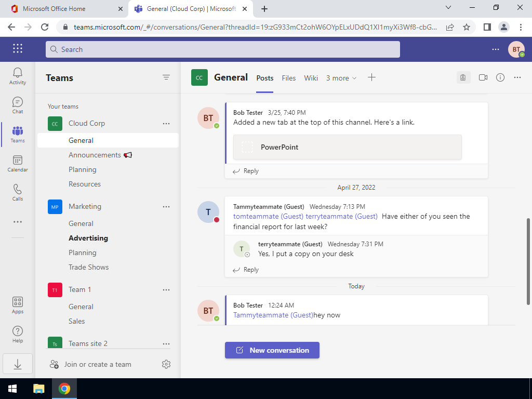Image resolution: width=532 pixels, height=399 pixels.
Task: Select the Teams icon in the left rail
Action: click(x=18, y=135)
